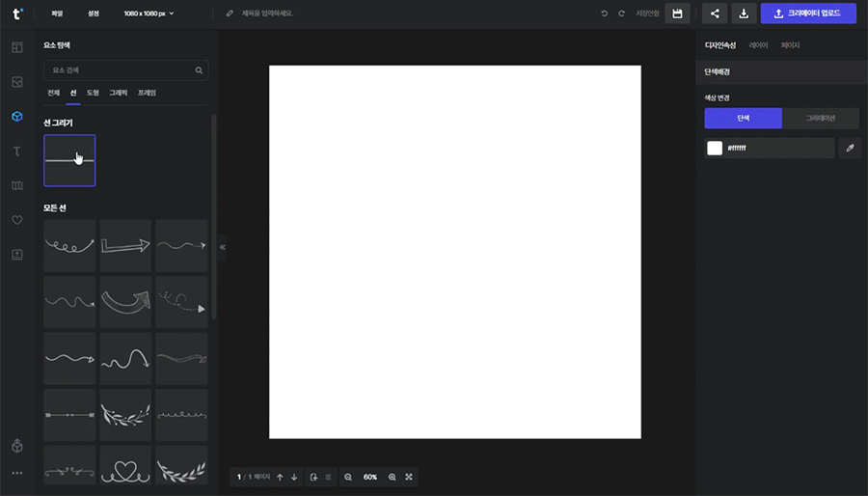
Task: Click the fit-to-screen icon
Action: tap(409, 477)
